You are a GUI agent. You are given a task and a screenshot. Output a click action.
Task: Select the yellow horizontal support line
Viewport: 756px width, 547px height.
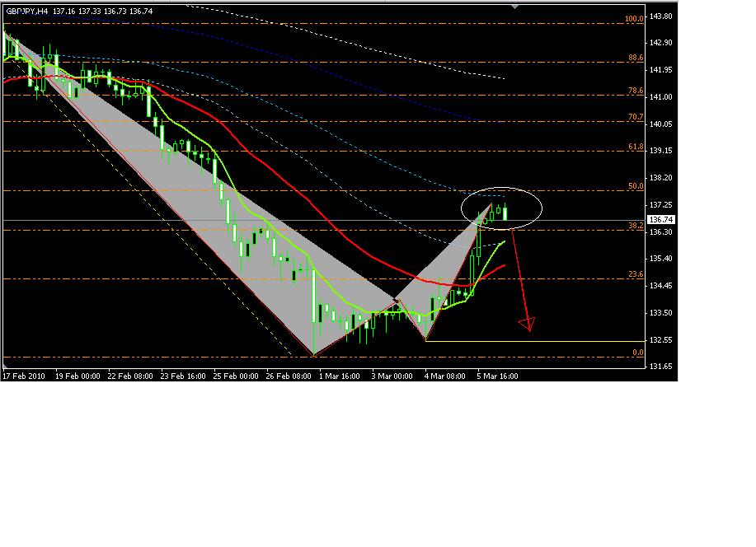[x=536, y=340]
